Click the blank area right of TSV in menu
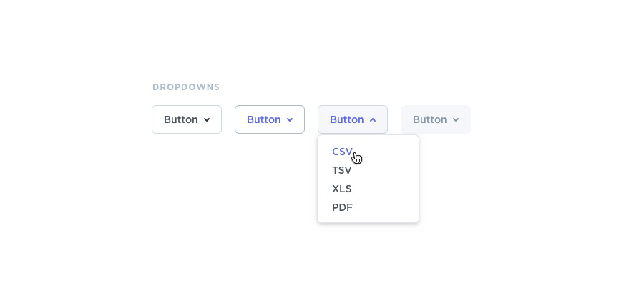The image size is (644, 286). point(386,170)
